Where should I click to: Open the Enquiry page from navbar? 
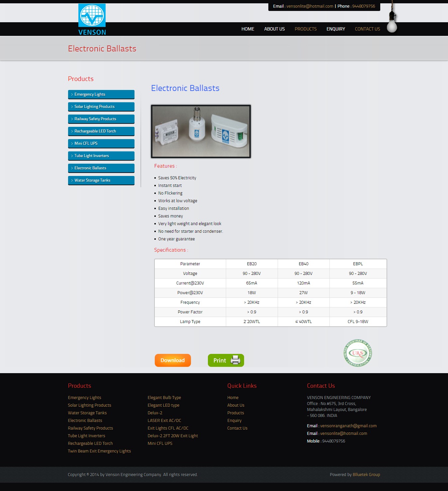(x=335, y=29)
